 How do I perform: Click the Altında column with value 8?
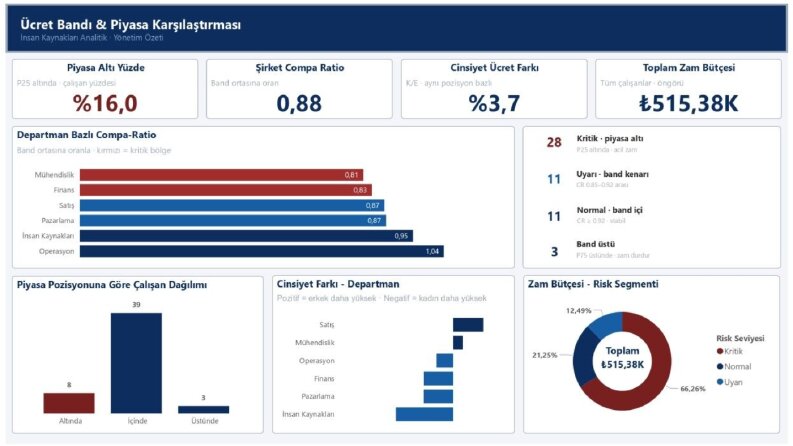69,403
